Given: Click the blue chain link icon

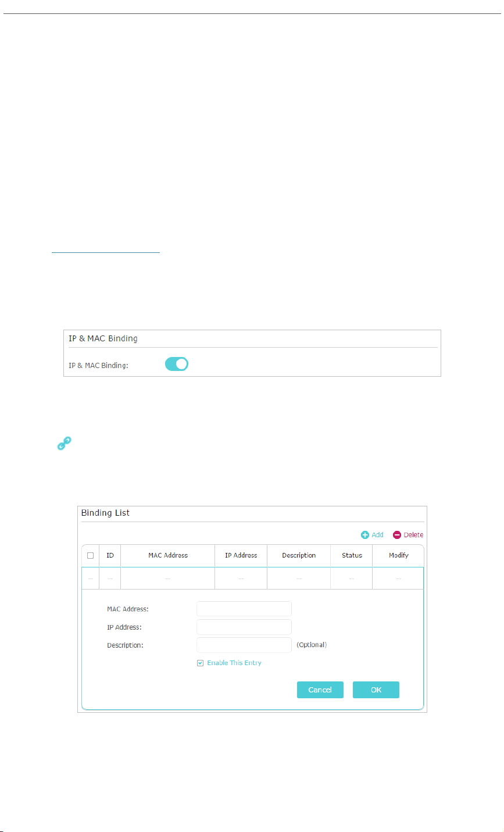Looking at the screenshot, I should 63,444.
